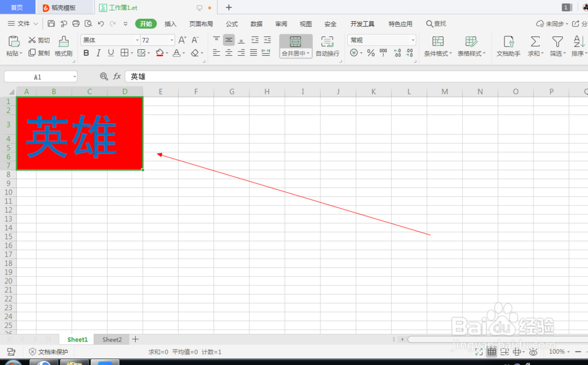Expand the Merge and Center 合并居中 dropdown
588x365 pixels.
[296, 53]
